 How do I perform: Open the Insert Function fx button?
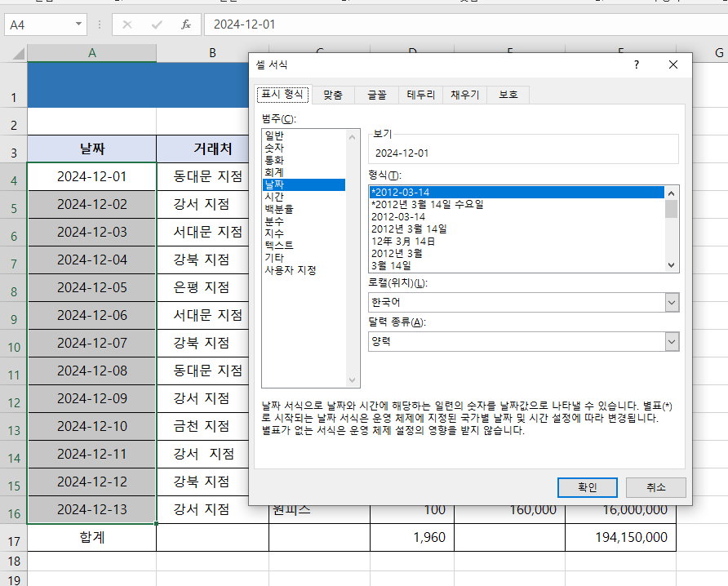point(186,24)
